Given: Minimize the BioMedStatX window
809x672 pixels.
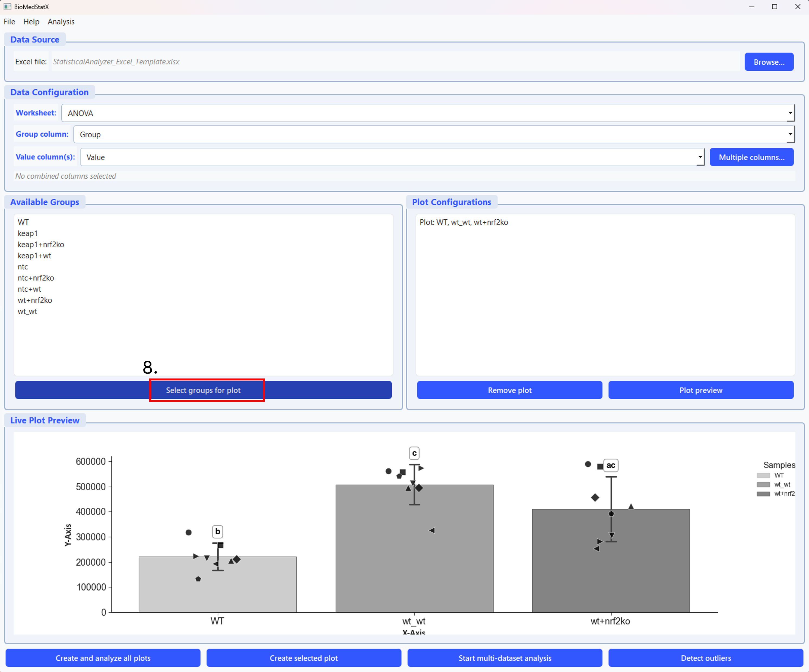Looking at the screenshot, I should tap(751, 7).
